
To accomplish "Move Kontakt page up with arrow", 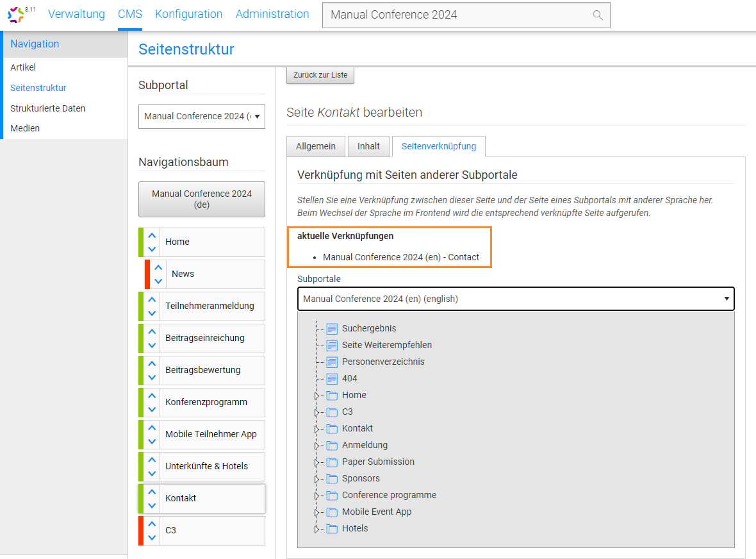I will [x=152, y=492].
